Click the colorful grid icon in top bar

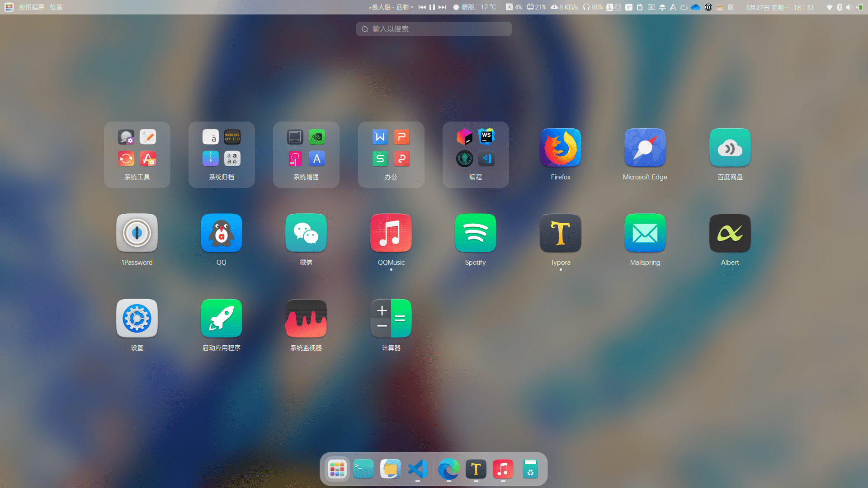[x=9, y=7]
